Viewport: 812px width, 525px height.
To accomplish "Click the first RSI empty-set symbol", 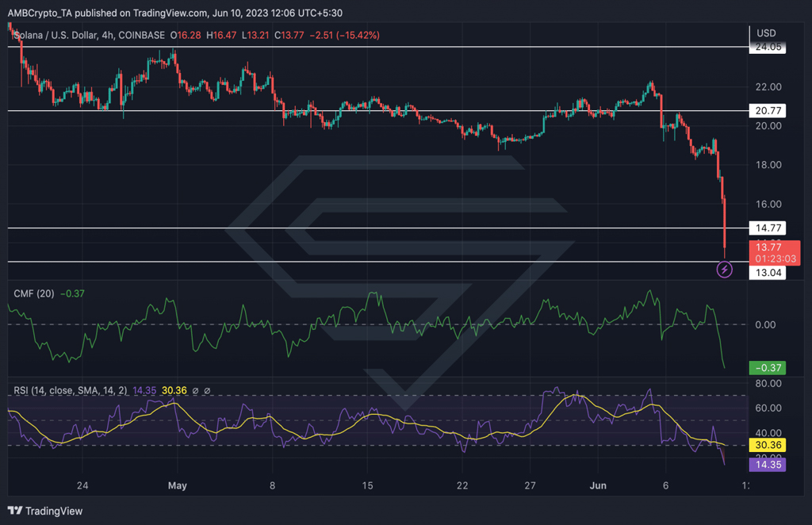I will [195, 391].
